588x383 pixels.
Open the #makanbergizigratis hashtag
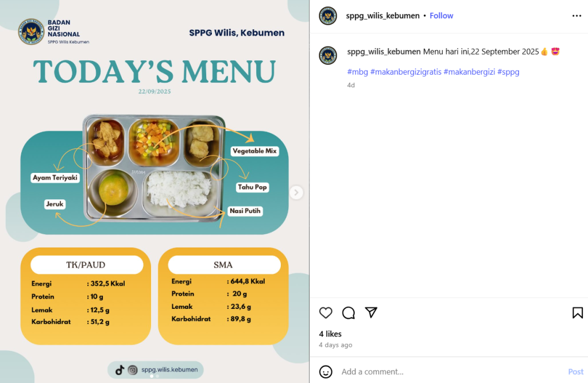406,72
